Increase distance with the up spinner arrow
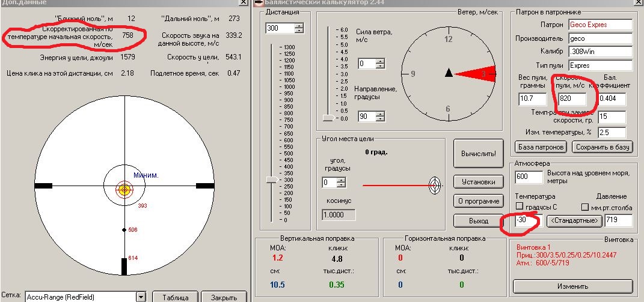 (x=299, y=25)
